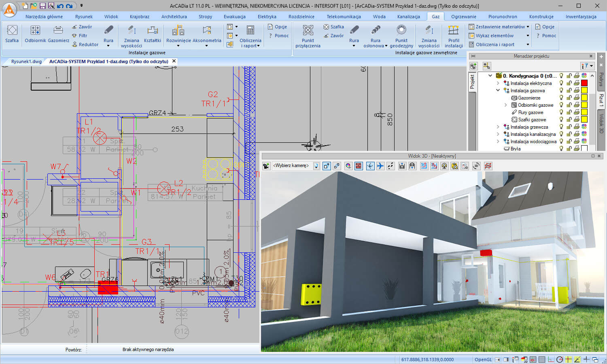Insert a Zawór valve in Instalacje gazowe
607x364 pixels.
(82, 27)
